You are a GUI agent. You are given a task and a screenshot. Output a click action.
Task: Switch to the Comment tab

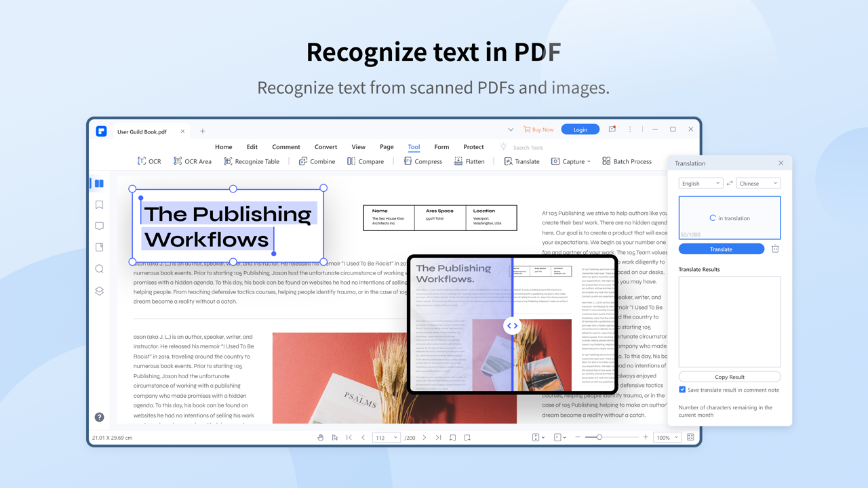[x=286, y=147]
